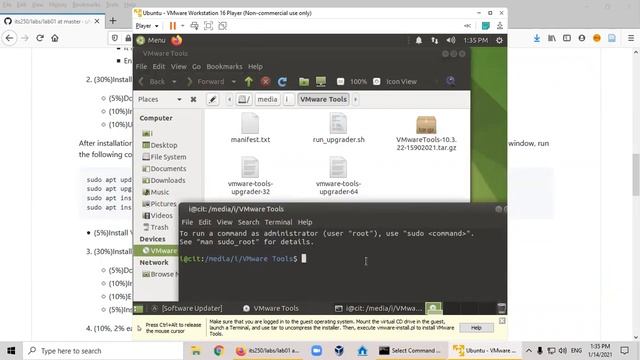Click the zoom in icon before Icon View
The height and width of the screenshot is (360, 640).
click(376, 81)
